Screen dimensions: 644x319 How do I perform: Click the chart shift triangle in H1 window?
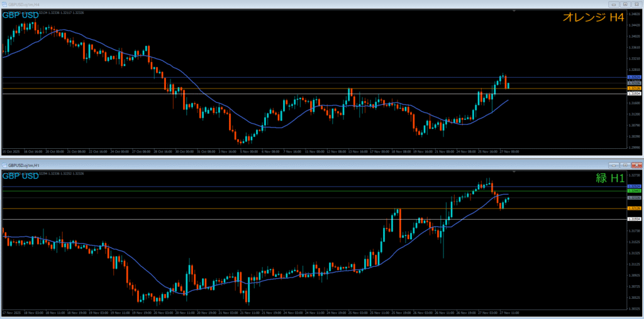(513, 171)
